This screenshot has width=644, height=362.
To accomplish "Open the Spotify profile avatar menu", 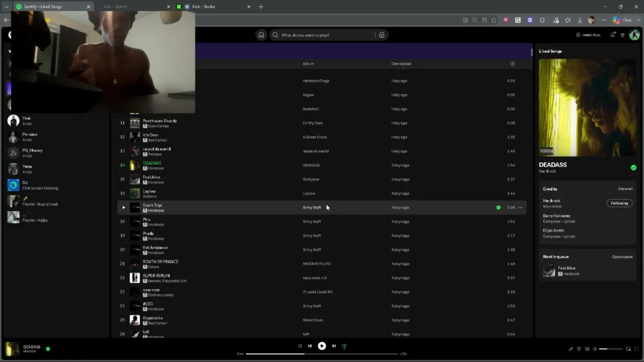I will click(x=634, y=35).
